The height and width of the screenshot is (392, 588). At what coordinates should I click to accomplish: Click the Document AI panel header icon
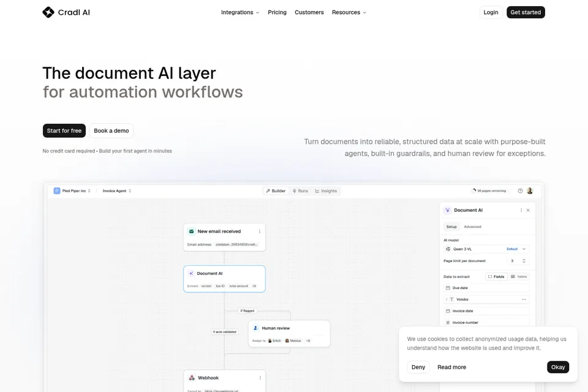click(x=447, y=211)
